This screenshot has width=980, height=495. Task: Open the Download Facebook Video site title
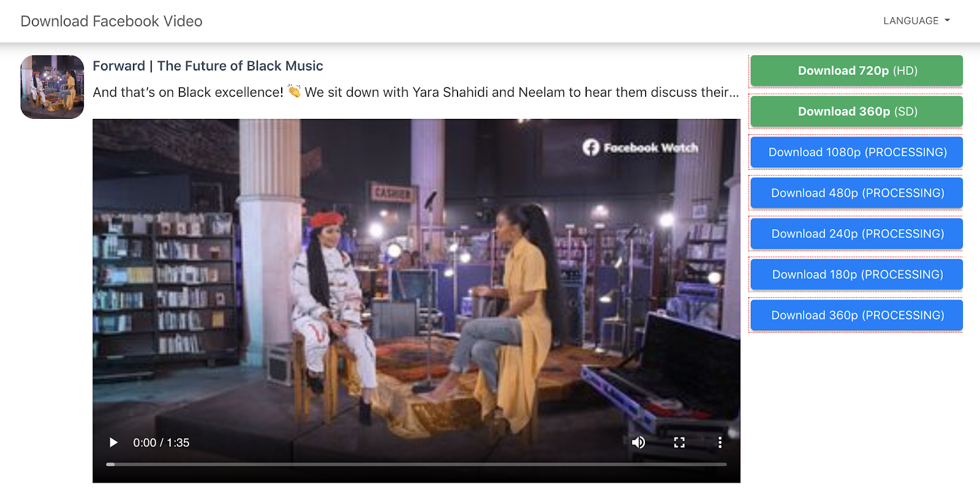tap(111, 21)
